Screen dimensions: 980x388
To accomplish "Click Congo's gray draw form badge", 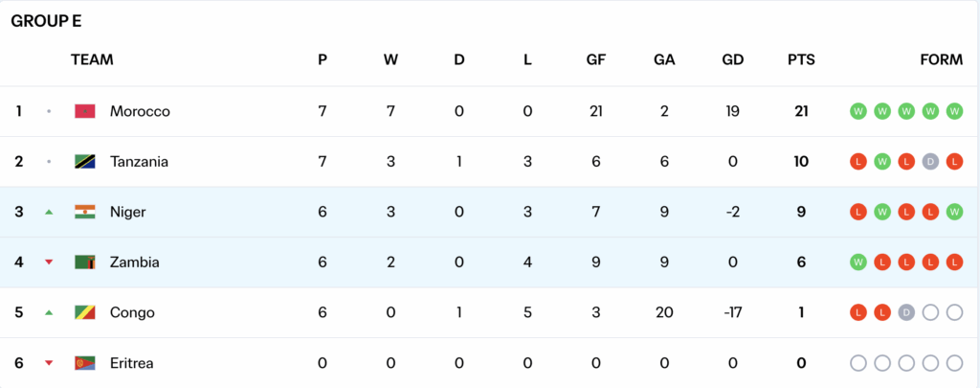I will coord(905,312).
